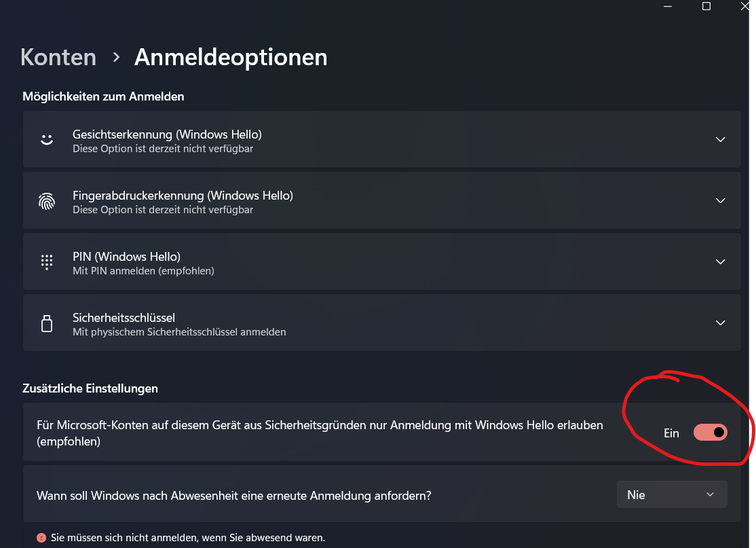Expand the Fingerabdruckerkennung chevron
This screenshot has height=548, width=756.
(x=720, y=200)
